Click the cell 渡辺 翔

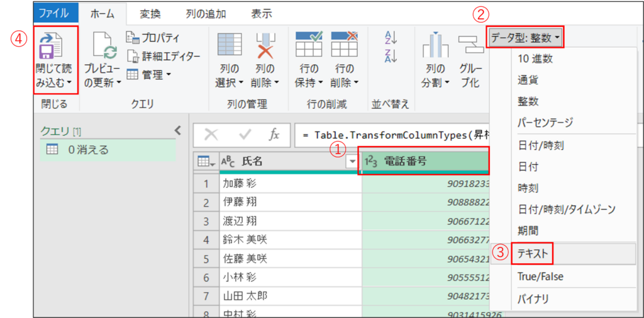pos(291,221)
